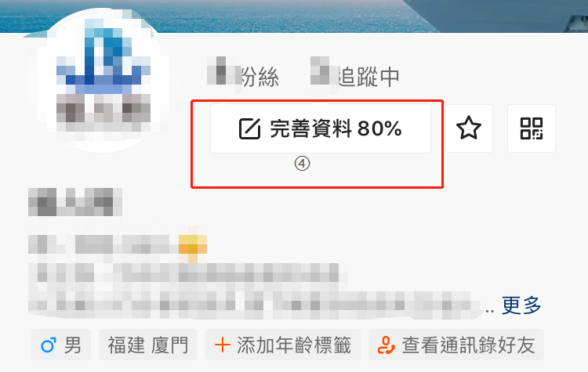
Task: Open the pixelated profile avatar
Action: (100, 81)
